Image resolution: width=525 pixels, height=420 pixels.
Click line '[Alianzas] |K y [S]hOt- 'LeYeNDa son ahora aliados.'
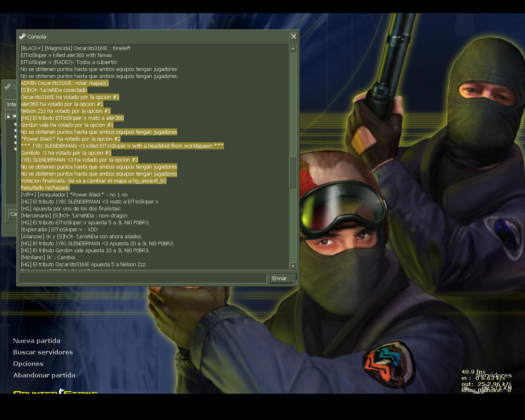click(82, 237)
